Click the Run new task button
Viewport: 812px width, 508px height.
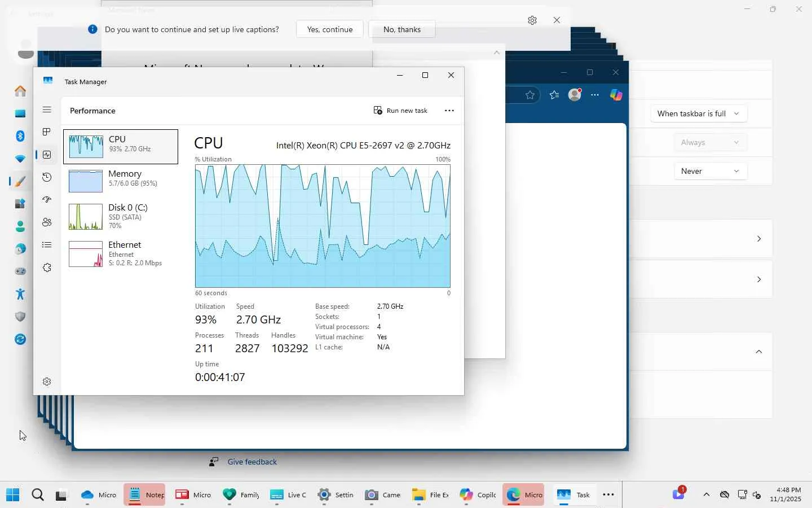[400, 111]
